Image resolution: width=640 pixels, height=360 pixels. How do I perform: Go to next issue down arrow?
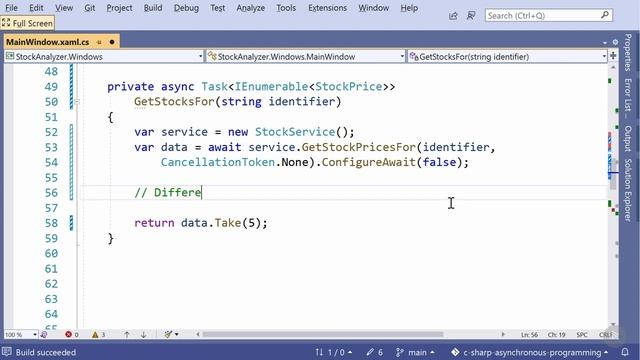click(x=144, y=335)
